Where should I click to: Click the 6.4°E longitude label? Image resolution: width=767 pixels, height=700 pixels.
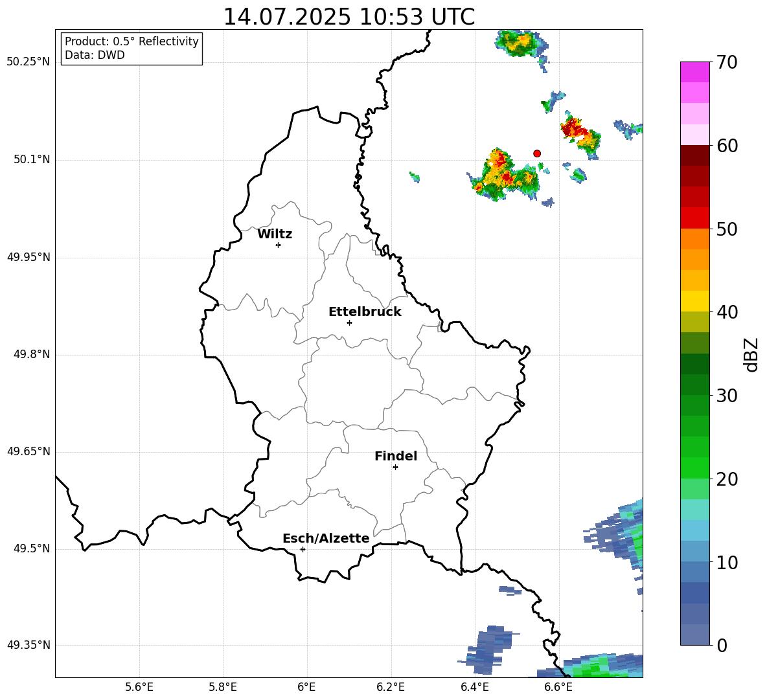[x=474, y=687]
